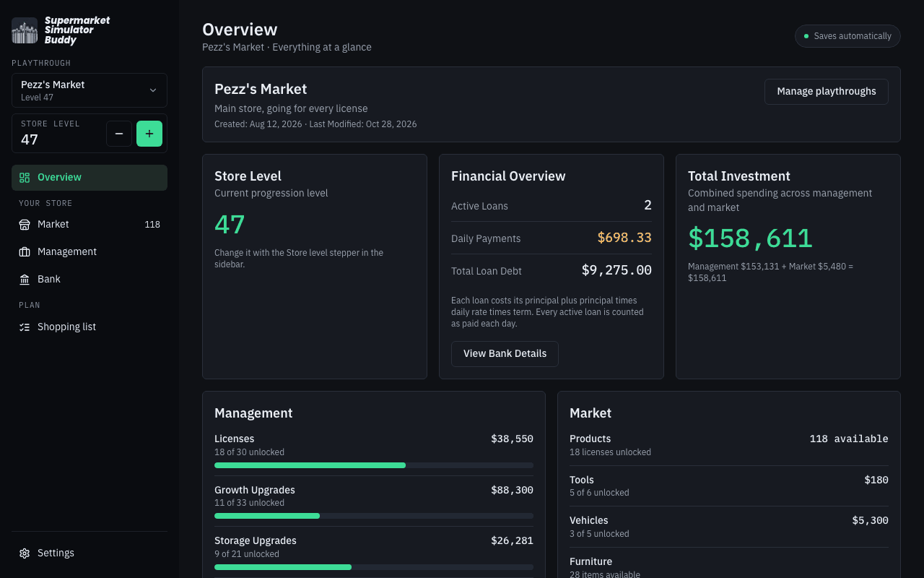Viewport: 924px width, 578px height.
Task: Click the Tools cost $180
Action: click(876, 480)
